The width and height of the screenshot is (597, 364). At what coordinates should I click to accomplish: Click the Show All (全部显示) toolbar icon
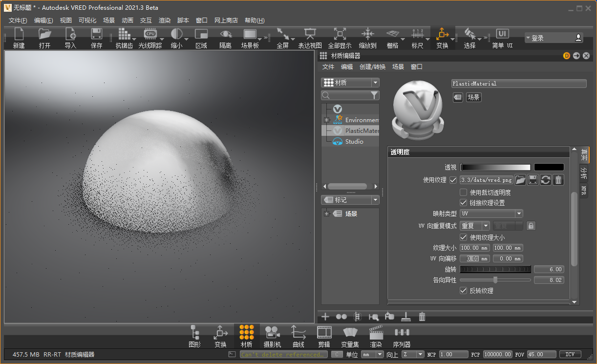(340, 34)
